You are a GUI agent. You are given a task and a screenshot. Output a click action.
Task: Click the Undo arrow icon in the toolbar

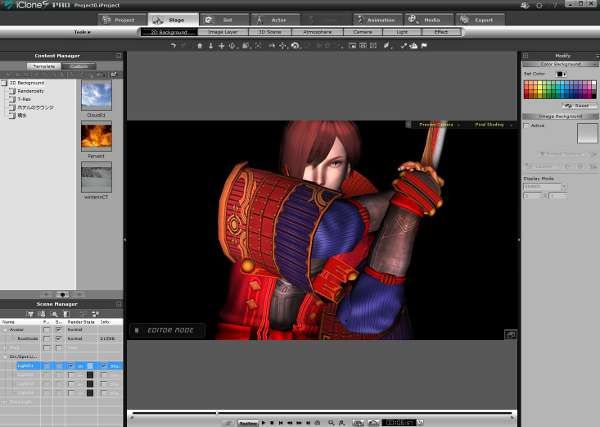pos(173,46)
